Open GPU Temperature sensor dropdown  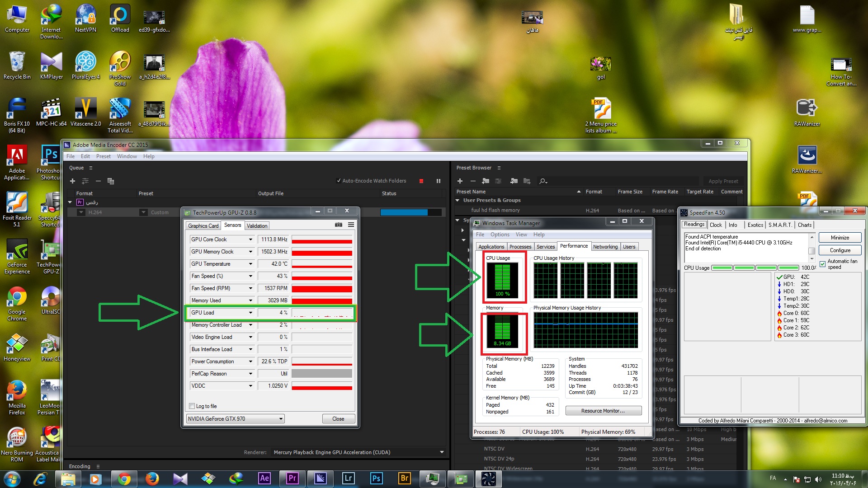tap(250, 264)
